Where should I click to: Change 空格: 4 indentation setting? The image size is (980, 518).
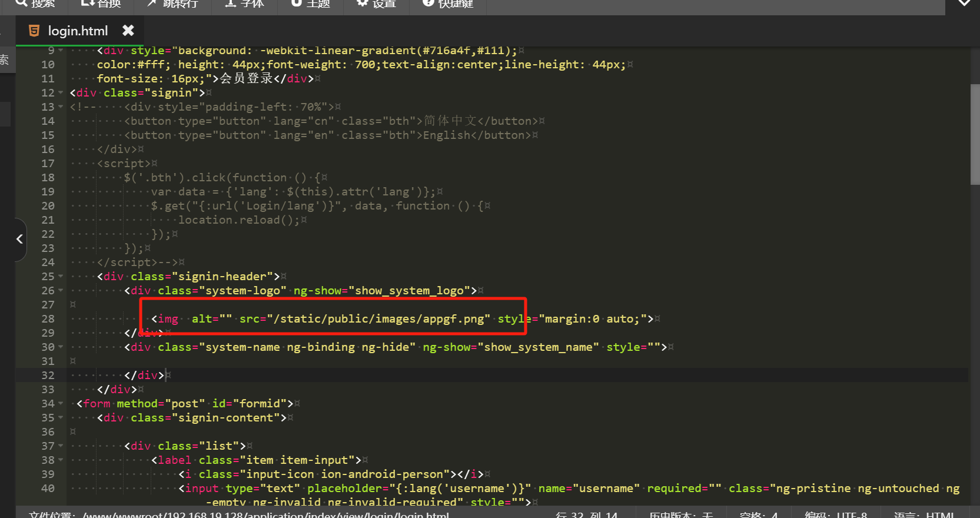[758, 514]
